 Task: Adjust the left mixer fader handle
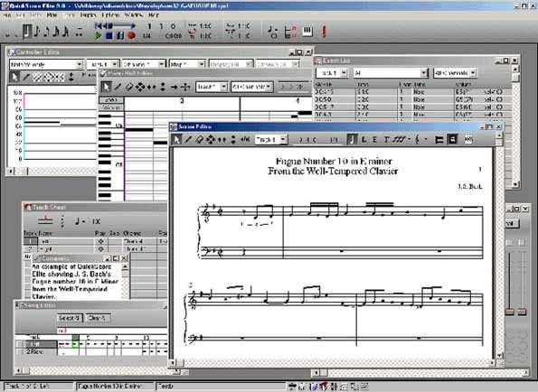click(x=510, y=312)
